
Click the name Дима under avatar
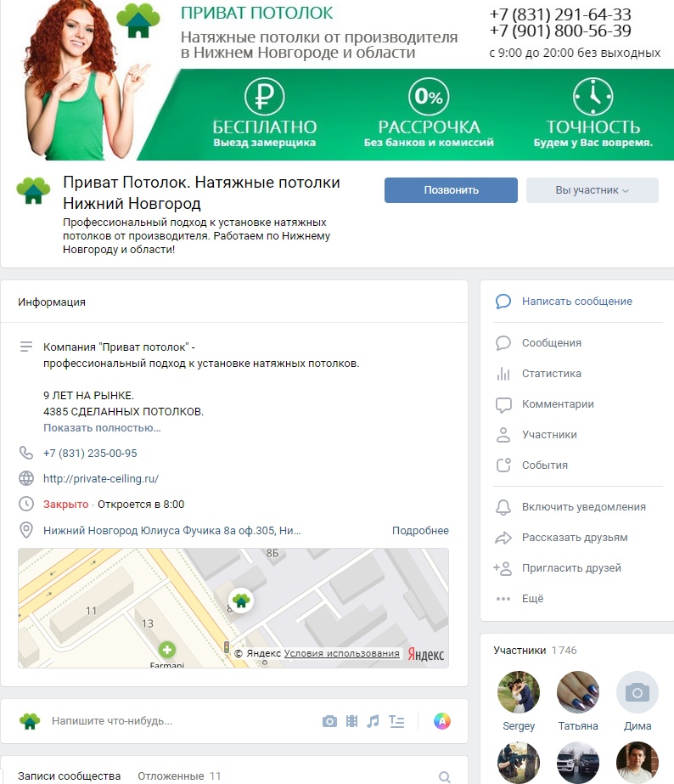637,725
